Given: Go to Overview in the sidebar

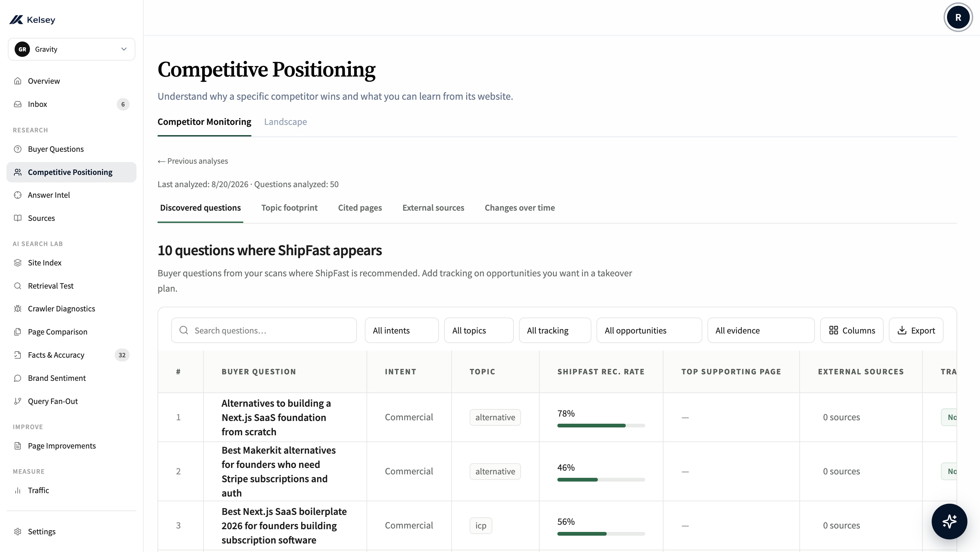Looking at the screenshot, I should [x=71, y=81].
